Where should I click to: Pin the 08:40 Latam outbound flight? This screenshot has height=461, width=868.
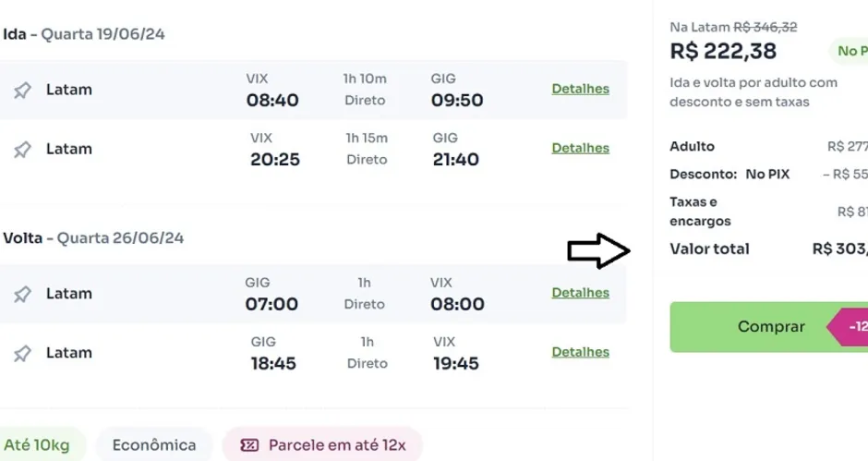pos(23,91)
